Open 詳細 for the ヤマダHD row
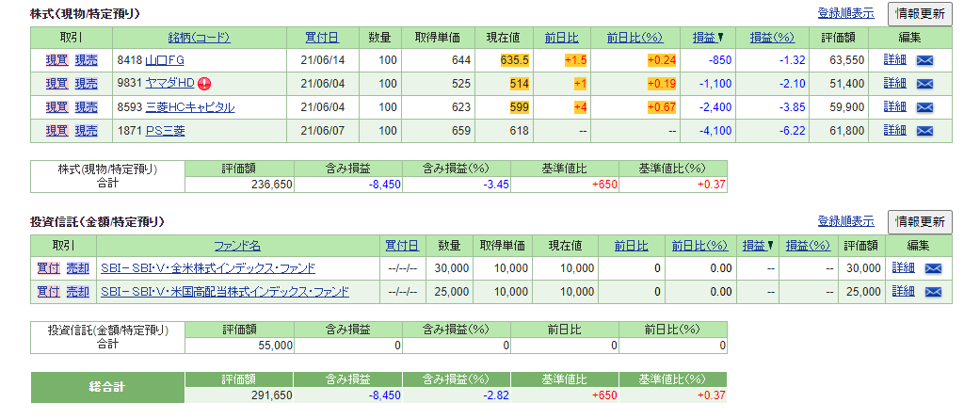This screenshot has height=419, width=980. click(x=894, y=83)
